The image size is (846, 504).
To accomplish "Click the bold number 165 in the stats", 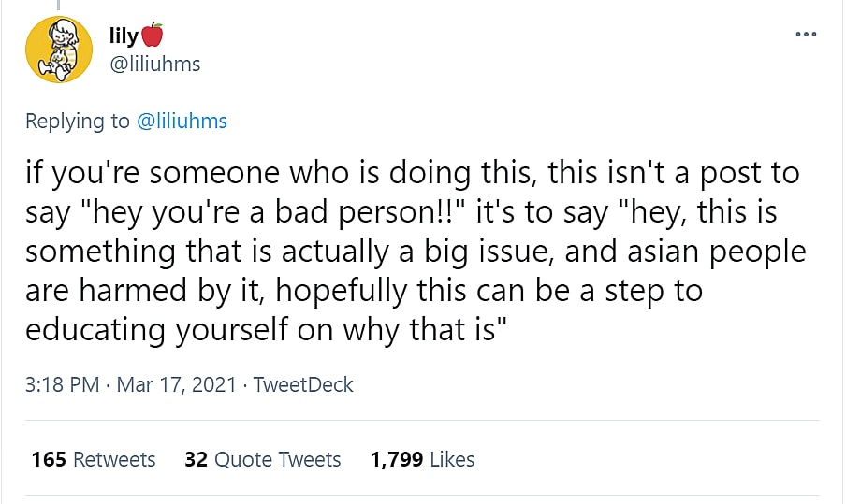I will tap(49, 459).
